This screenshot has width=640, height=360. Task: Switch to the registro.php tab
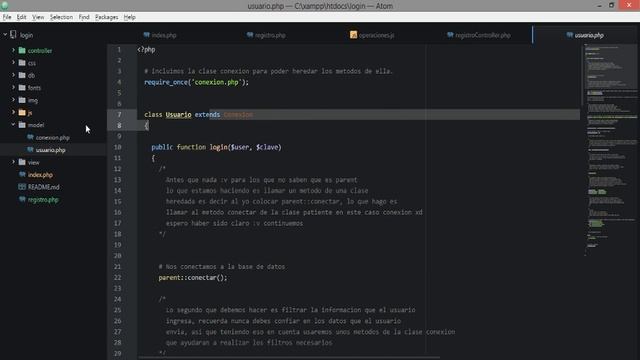click(x=266, y=35)
